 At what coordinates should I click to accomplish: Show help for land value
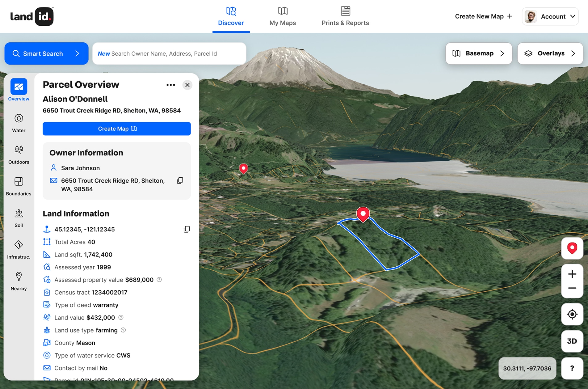(x=121, y=317)
